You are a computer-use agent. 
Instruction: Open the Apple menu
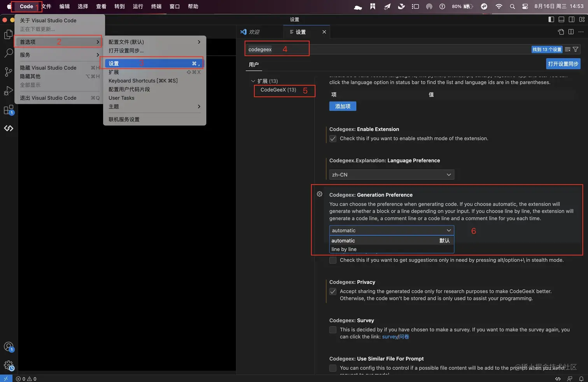pyautogui.click(x=9, y=6)
